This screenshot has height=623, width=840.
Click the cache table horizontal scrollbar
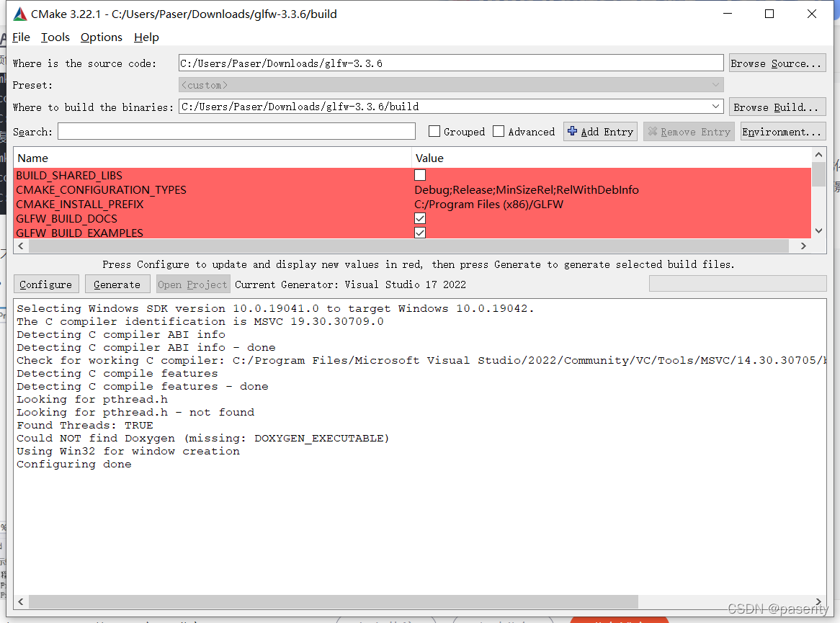tap(408, 246)
